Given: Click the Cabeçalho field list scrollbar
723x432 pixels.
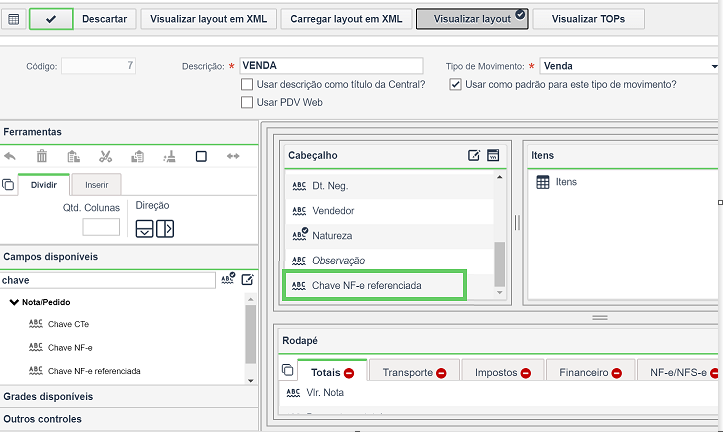Looking at the screenshot, I should pos(499,264).
